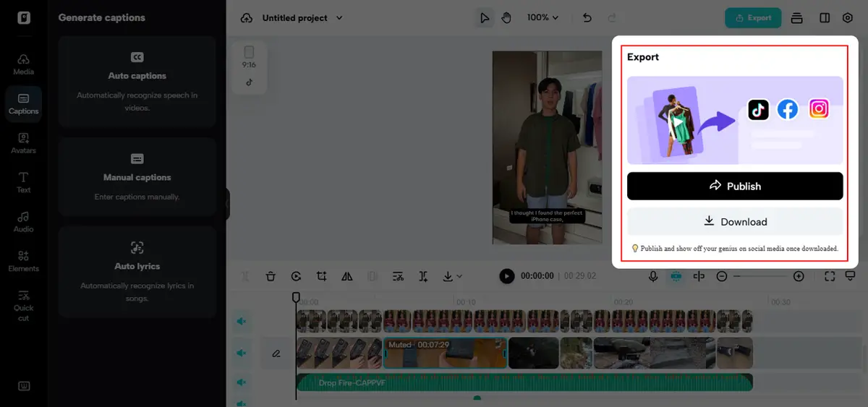
Task: Toggle the side panel layout icon
Action: coord(825,18)
